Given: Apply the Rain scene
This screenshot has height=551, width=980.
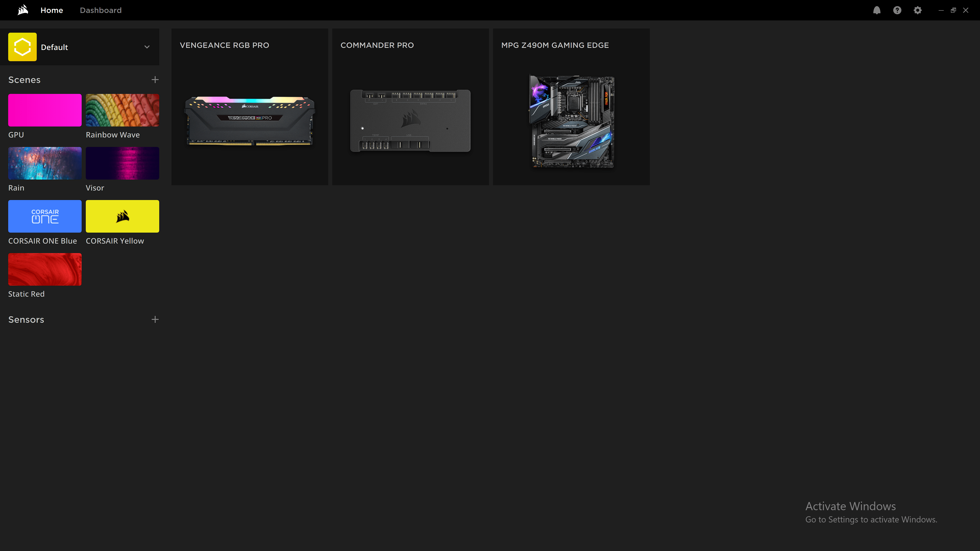Looking at the screenshot, I should tap(44, 163).
